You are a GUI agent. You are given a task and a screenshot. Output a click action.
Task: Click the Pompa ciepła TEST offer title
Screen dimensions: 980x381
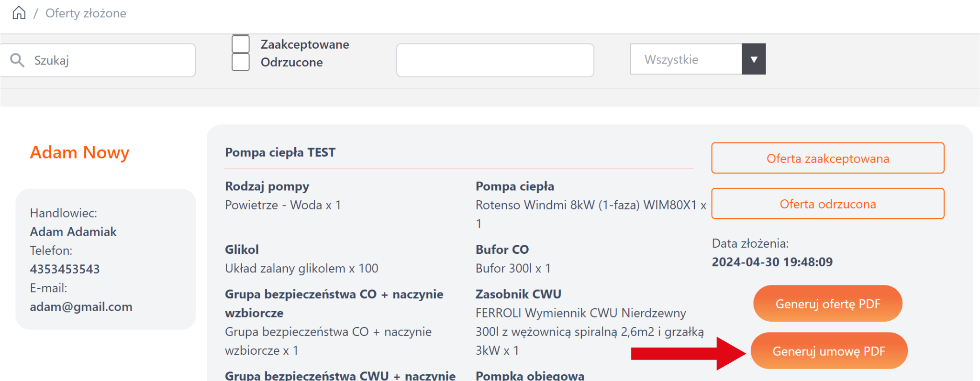(x=280, y=152)
